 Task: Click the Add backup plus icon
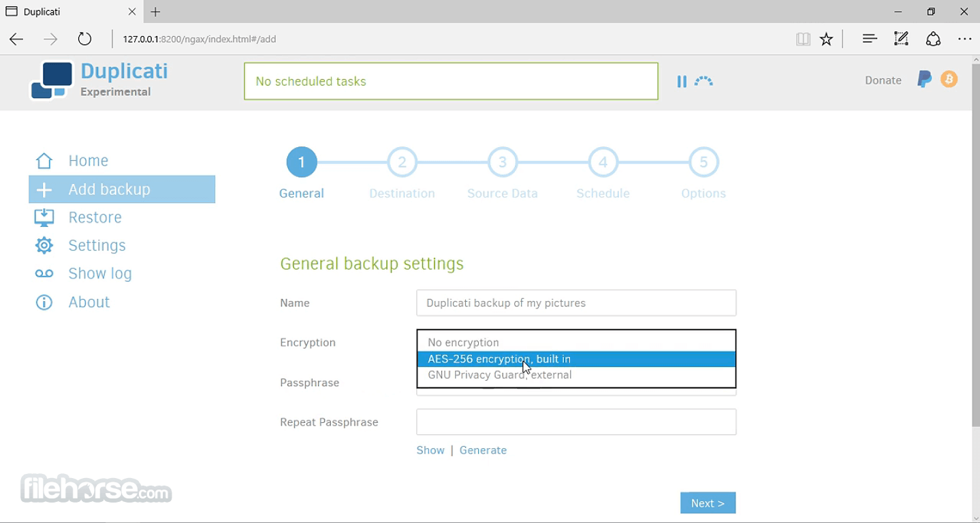click(44, 189)
